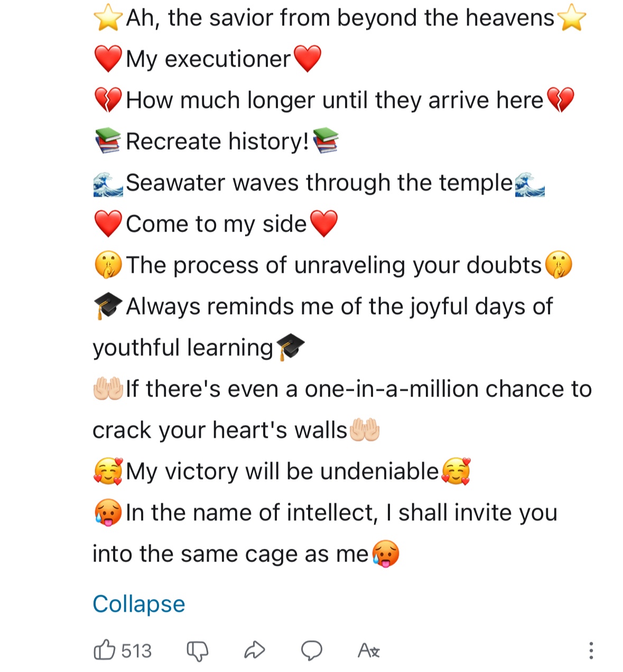Share this comment via arrow icon
This screenshot has height=672, width=623.
click(254, 650)
